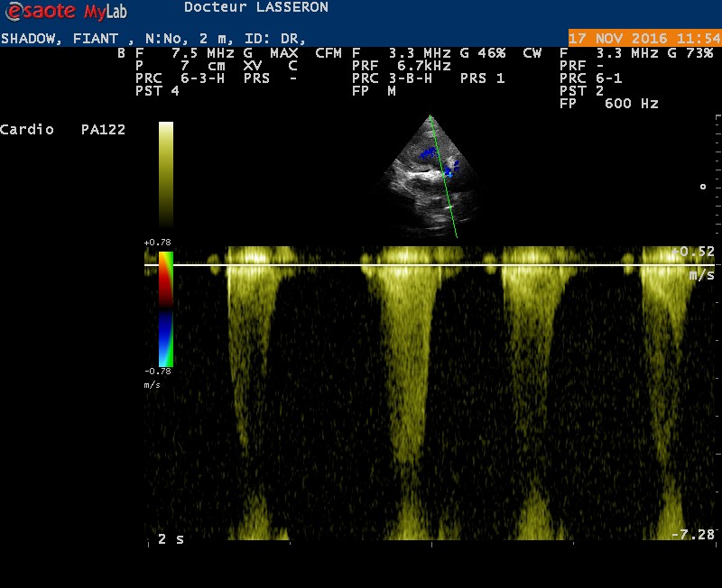Click the date stamp 17 NOV 2016 11:54
Image resolution: width=722 pixels, height=588 pixels.
[x=644, y=38]
